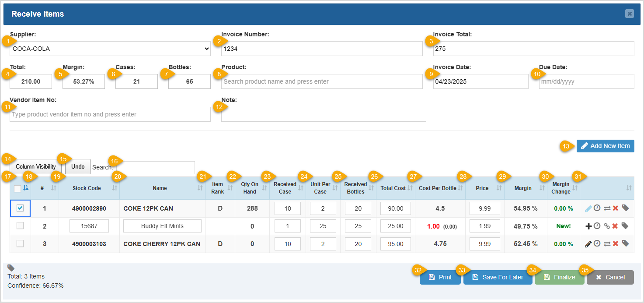Image resolution: width=644 pixels, height=303 pixels.
Task: Click the link icon on the Buddy Elf Mints row
Action: (x=606, y=225)
